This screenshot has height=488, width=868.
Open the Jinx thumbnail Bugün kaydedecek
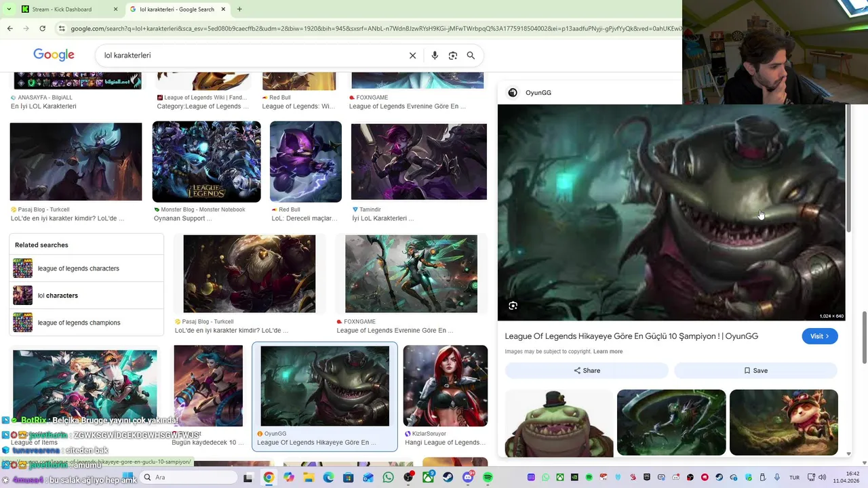(208, 386)
